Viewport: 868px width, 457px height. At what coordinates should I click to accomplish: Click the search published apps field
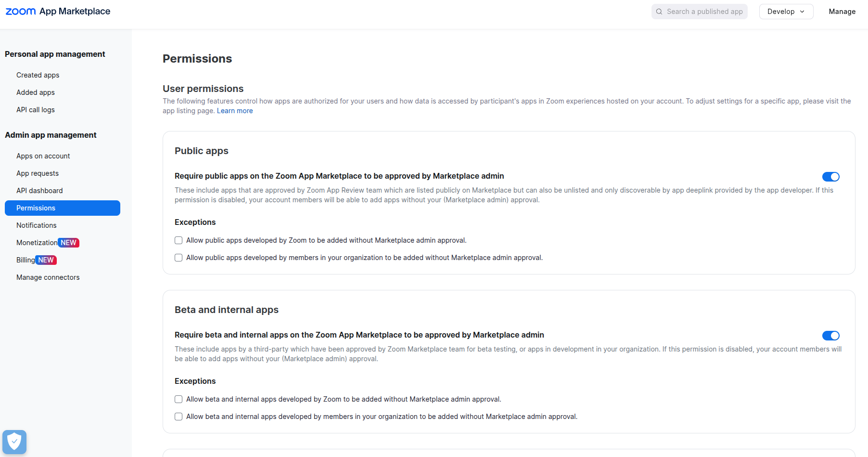(702, 11)
